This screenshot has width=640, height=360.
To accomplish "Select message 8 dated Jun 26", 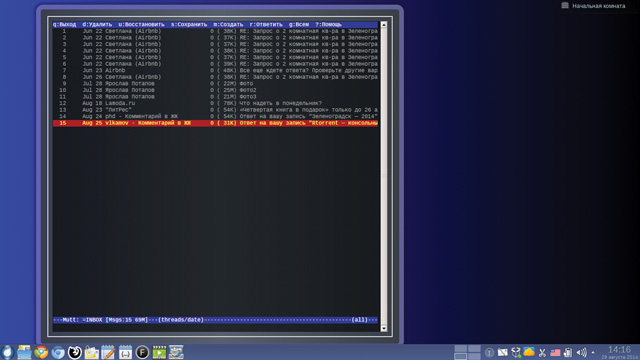I will click(x=215, y=77).
